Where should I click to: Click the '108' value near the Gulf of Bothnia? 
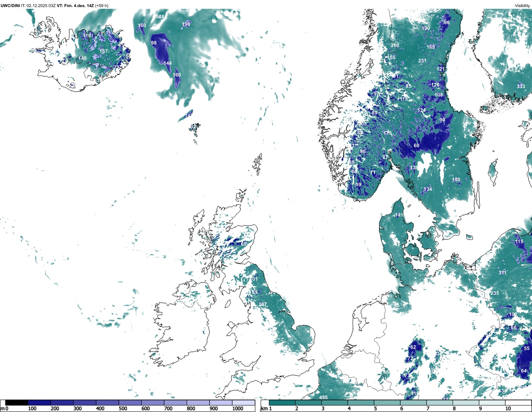click(439, 95)
